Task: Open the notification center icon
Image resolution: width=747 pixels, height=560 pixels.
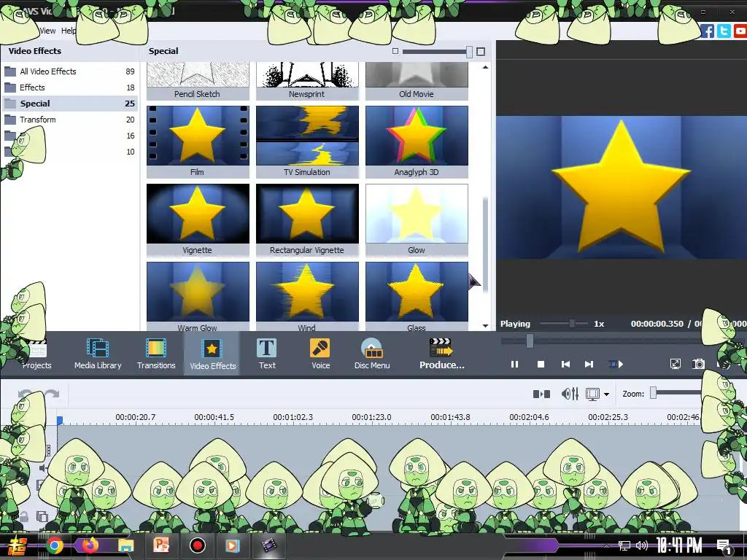Action: 724,545
